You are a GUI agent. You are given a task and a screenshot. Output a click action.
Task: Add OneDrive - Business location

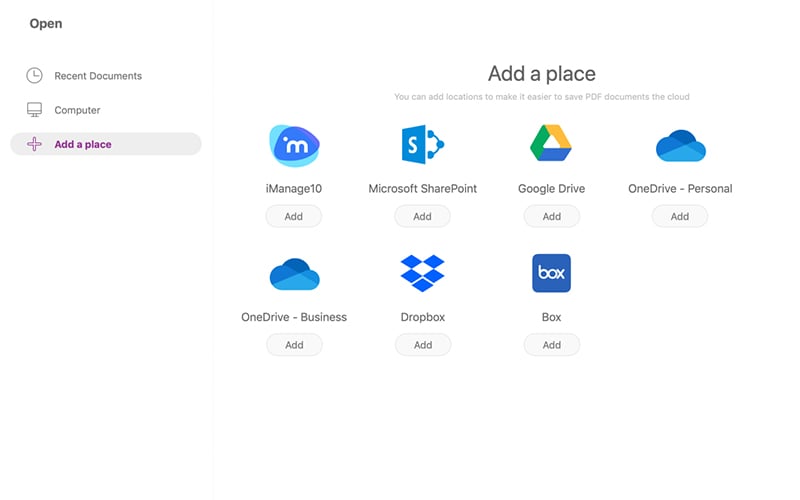294,345
